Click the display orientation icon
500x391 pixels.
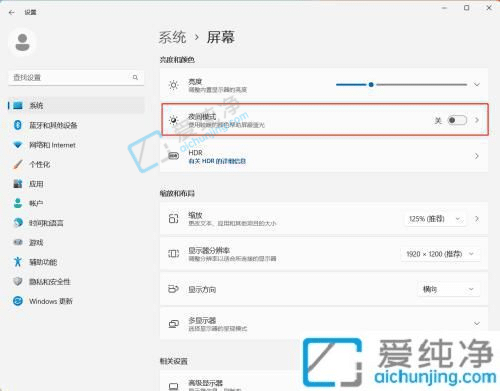[174, 289]
